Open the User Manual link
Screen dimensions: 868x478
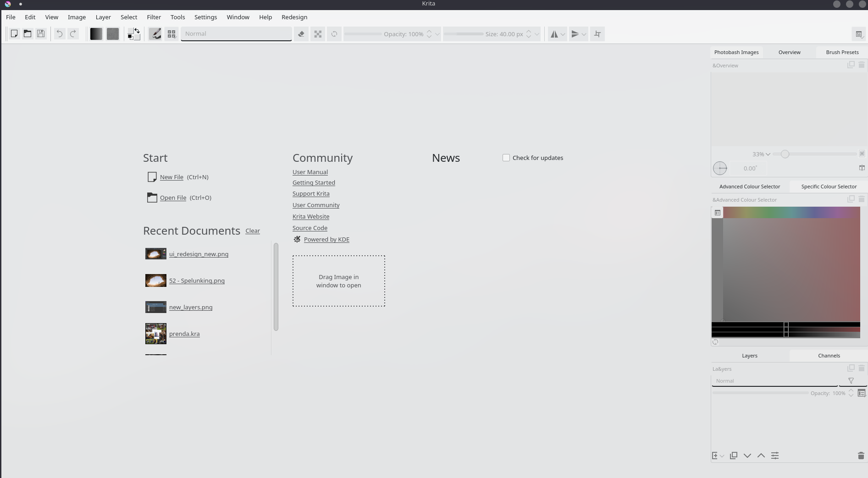pos(310,172)
